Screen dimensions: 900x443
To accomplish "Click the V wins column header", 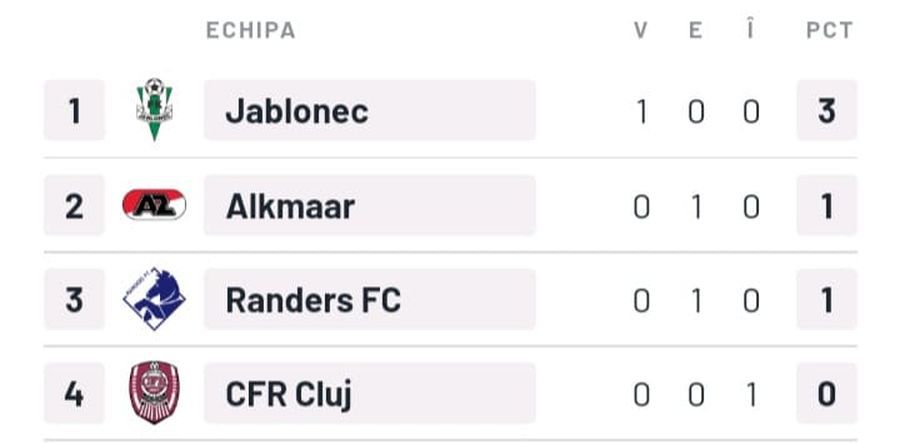I will pyautogui.click(x=641, y=30).
